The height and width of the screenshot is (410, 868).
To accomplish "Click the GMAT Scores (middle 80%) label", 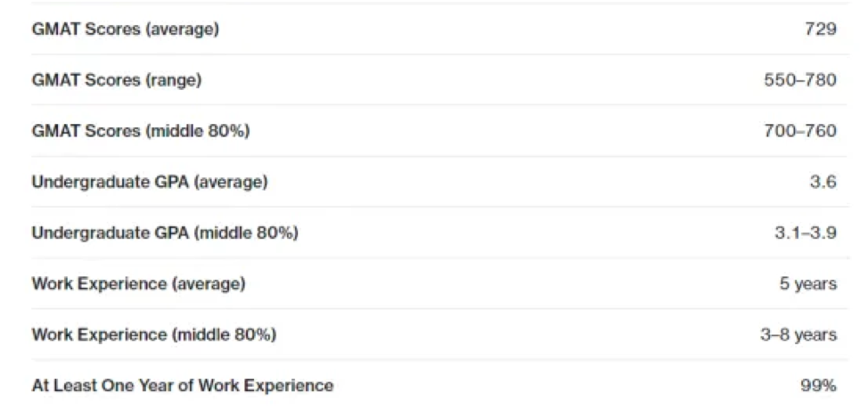I will [141, 131].
